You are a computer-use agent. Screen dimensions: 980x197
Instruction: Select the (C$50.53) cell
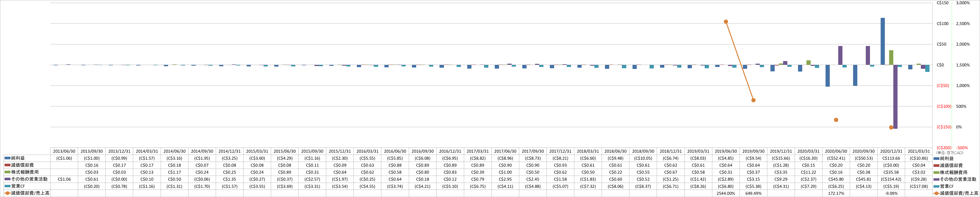(x=864, y=158)
